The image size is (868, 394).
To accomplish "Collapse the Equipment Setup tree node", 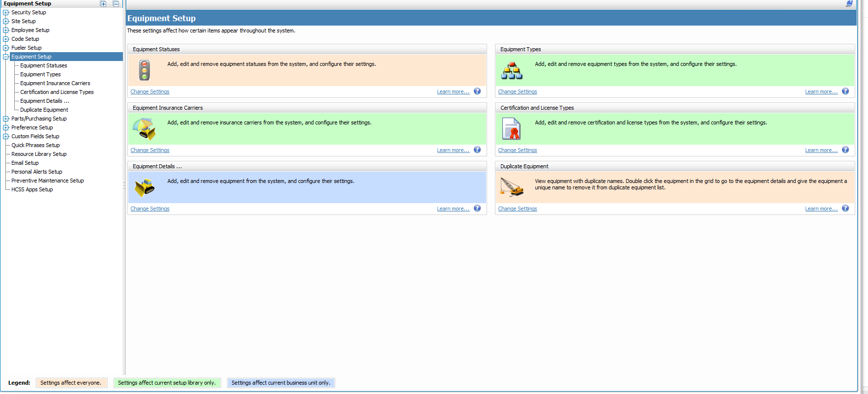I will (6, 57).
